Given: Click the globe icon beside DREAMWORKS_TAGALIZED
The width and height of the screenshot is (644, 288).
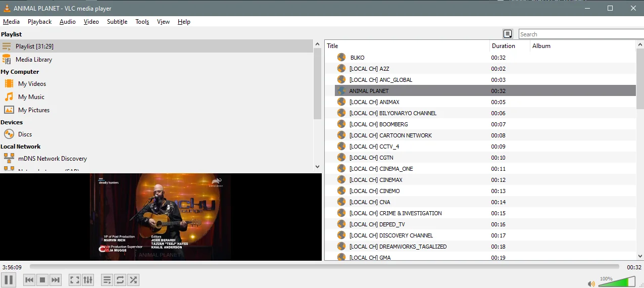Looking at the screenshot, I should point(341,247).
